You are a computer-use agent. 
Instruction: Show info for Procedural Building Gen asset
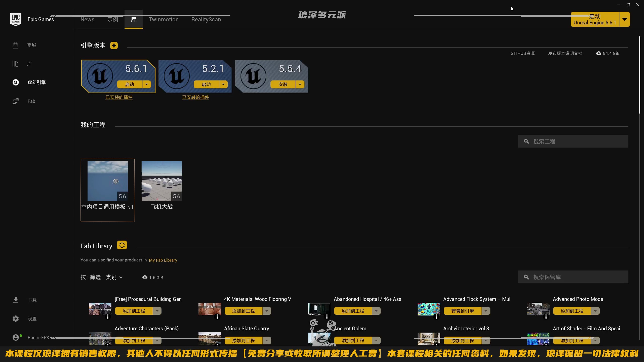(108, 316)
